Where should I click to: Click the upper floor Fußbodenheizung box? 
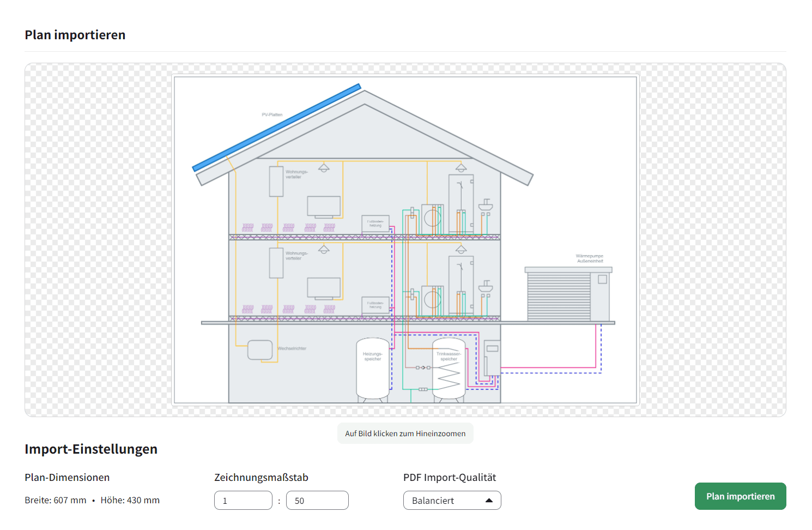[375, 224]
